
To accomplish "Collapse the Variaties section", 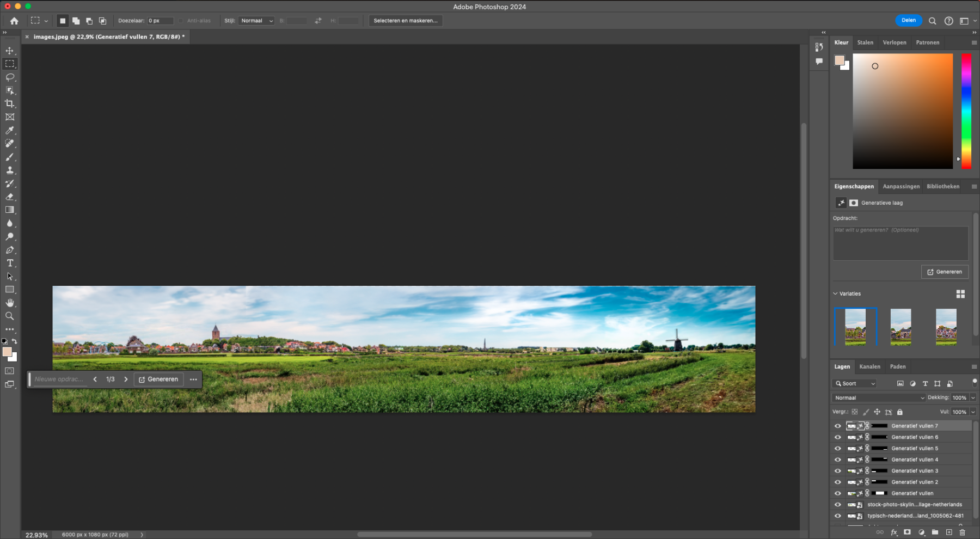I will point(836,293).
